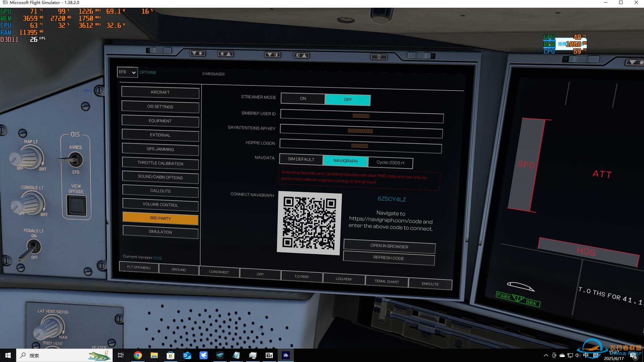The image size is (644, 362).
Task: Increase display contrast with bezel button
Action: (x=301, y=55)
